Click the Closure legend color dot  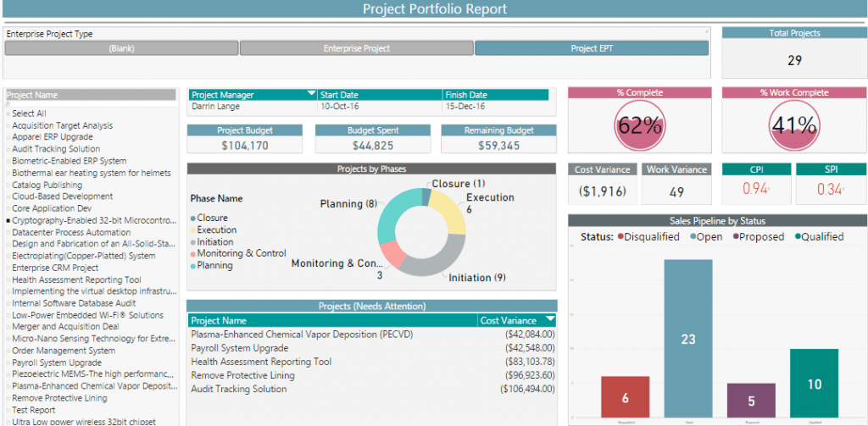coord(193,219)
